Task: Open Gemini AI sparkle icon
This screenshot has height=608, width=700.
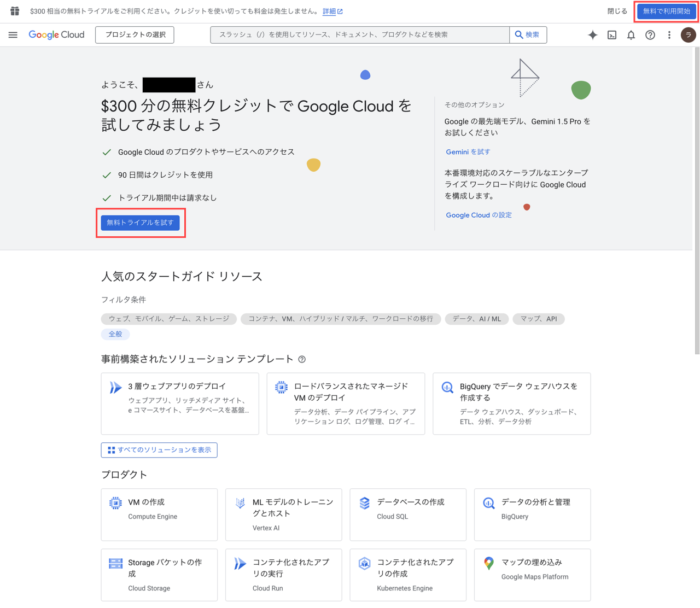Action: (x=593, y=35)
